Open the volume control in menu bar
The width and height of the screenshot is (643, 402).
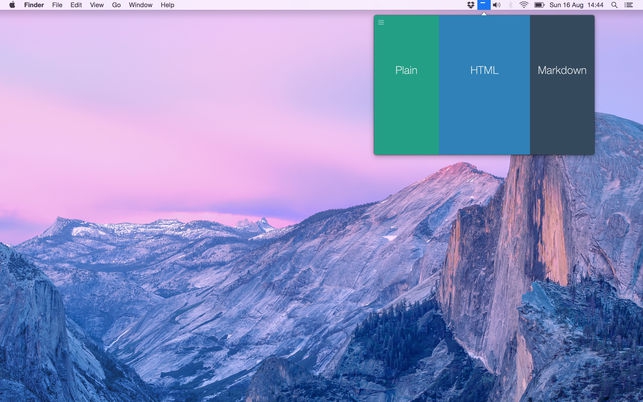point(497,5)
